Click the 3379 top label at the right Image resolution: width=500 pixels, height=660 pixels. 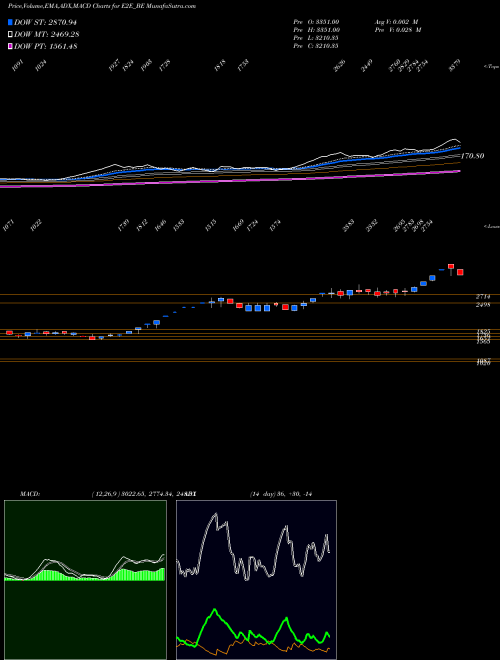454,66
